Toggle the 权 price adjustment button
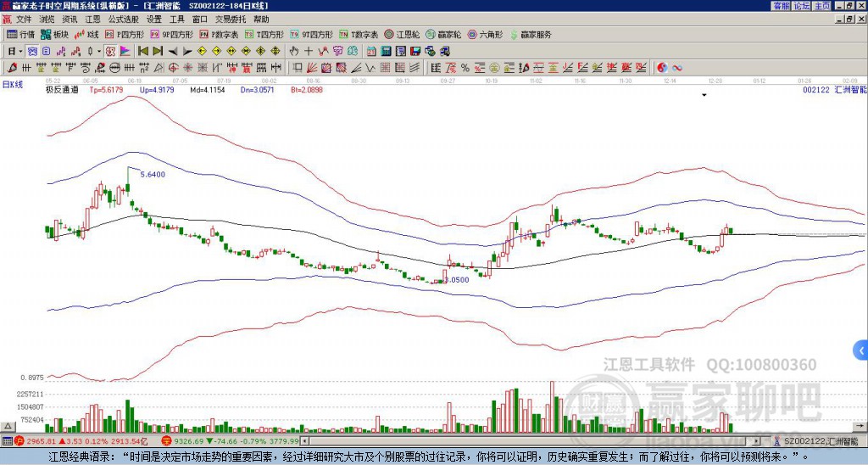The image size is (868, 465). point(110,52)
